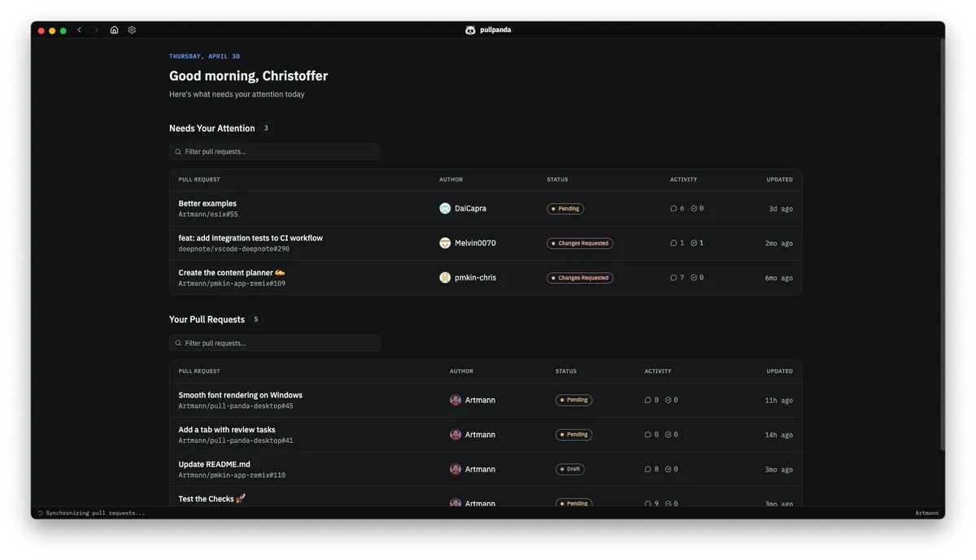This screenshot has height=560, width=976.
Task: Open Smooth font rendering on Windows
Action: click(x=240, y=395)
